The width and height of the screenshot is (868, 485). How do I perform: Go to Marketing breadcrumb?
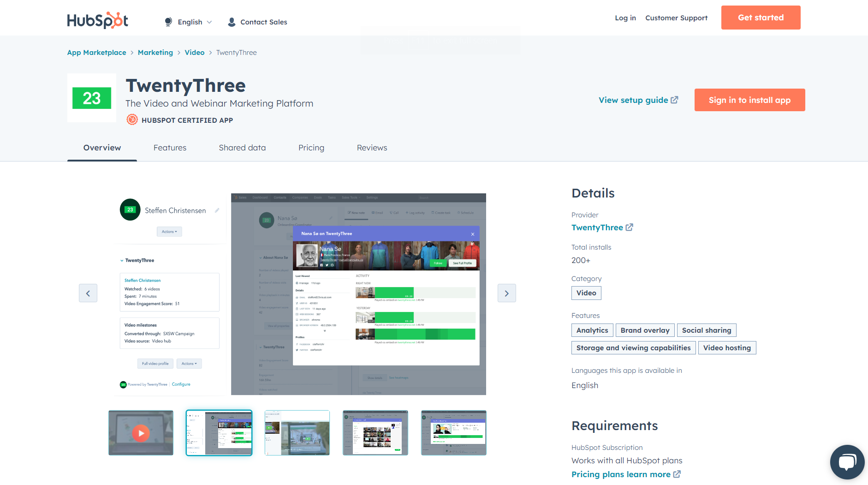[x=155, y=53]
